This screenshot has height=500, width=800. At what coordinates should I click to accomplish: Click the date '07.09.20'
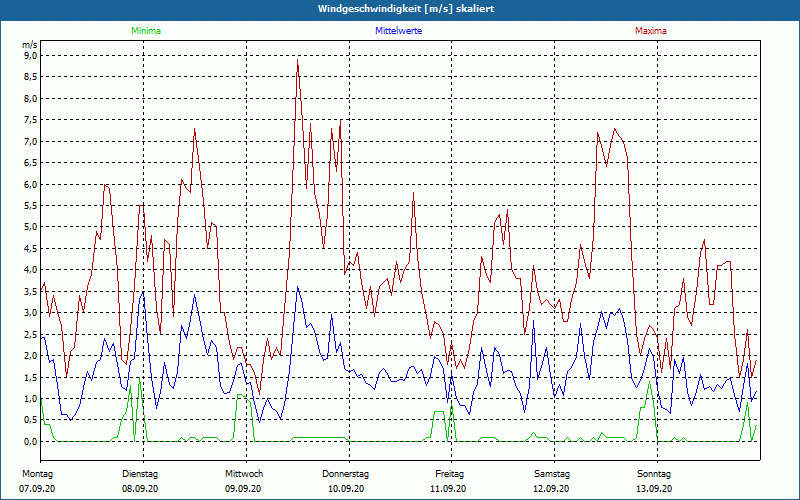click(37, 489)
